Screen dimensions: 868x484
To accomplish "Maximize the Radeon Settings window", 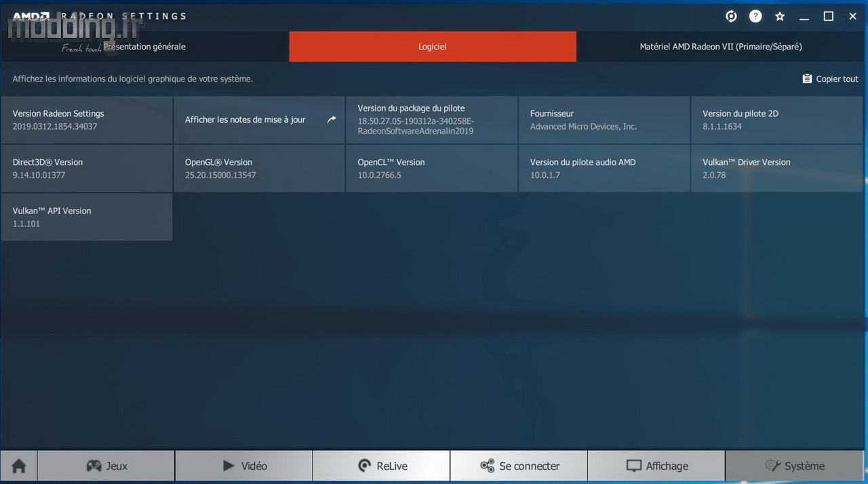I will 829,16.
